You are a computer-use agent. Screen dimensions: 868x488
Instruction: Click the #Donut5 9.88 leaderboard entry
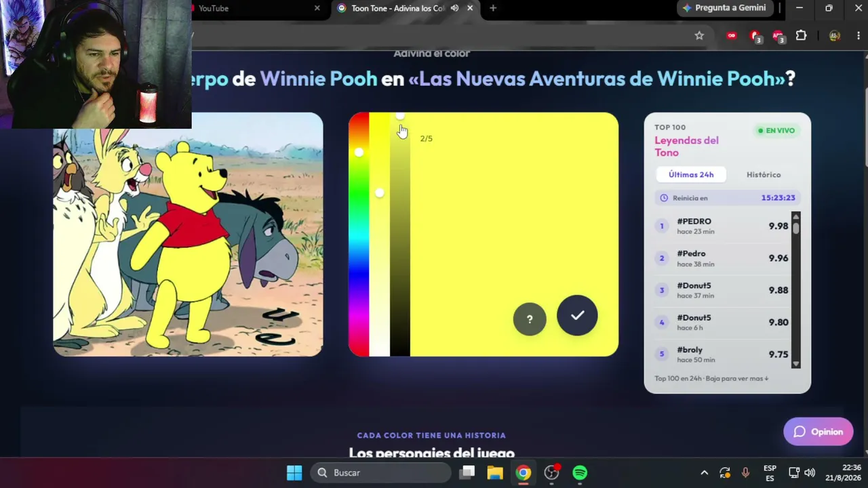[722, 290]
